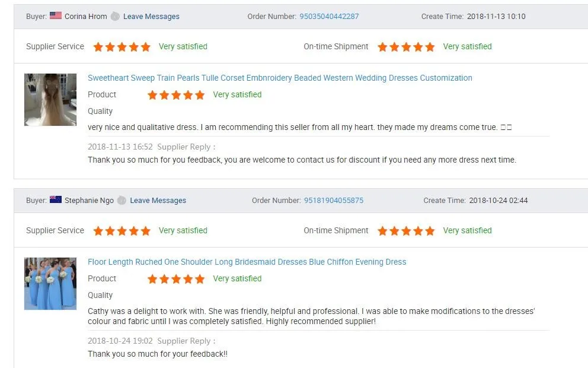Click On-time Shipment stars in Stephanie's review
Image resolution: width=588 pixels, height=368 pixels.
coord(406,231)
